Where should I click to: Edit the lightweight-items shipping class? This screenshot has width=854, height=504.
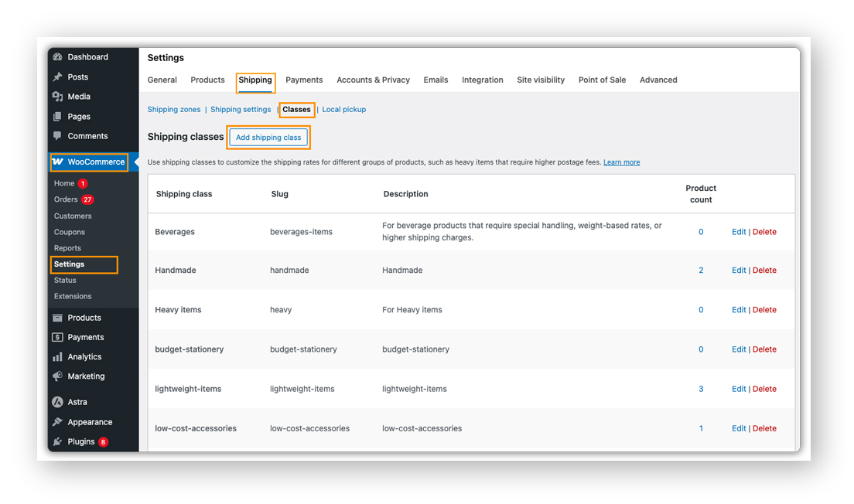[x=739, y=389]
